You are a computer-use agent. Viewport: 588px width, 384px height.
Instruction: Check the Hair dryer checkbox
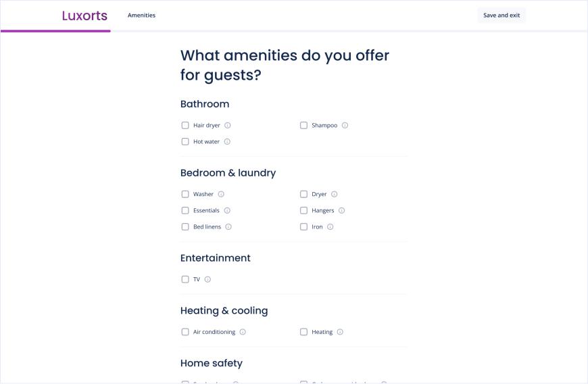185,125
